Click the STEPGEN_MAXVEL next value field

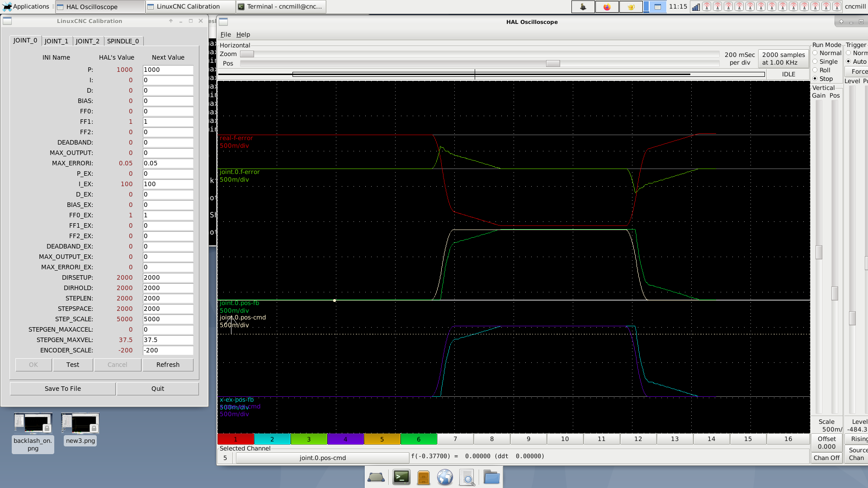click(168, 340)
